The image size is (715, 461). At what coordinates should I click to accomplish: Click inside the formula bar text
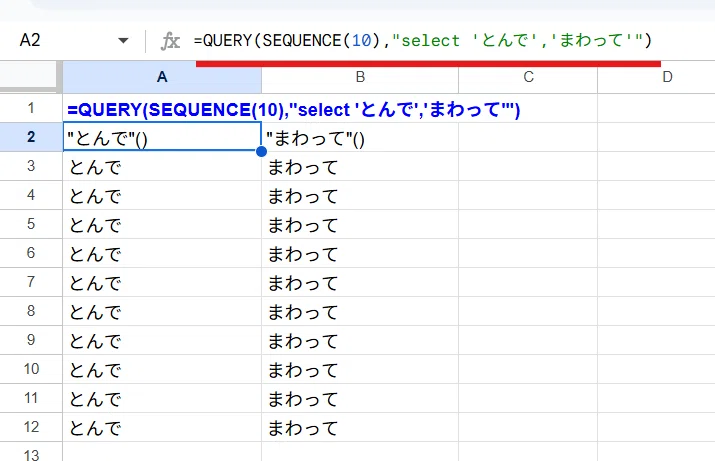click(423, 41)
